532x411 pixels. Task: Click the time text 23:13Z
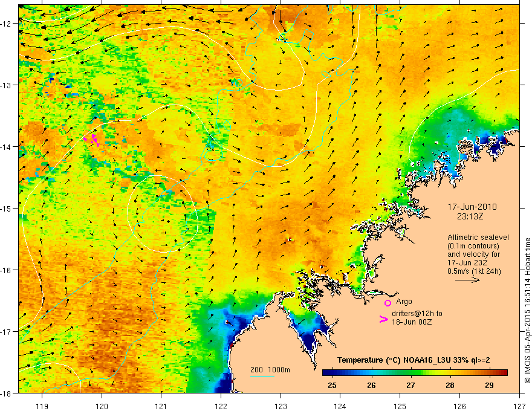470,216
